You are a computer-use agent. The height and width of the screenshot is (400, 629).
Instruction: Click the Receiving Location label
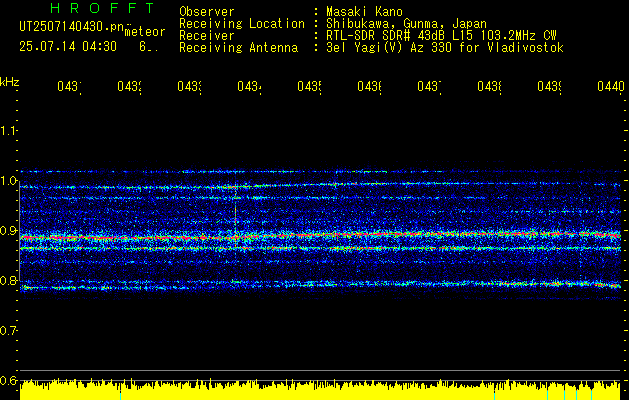242,24
